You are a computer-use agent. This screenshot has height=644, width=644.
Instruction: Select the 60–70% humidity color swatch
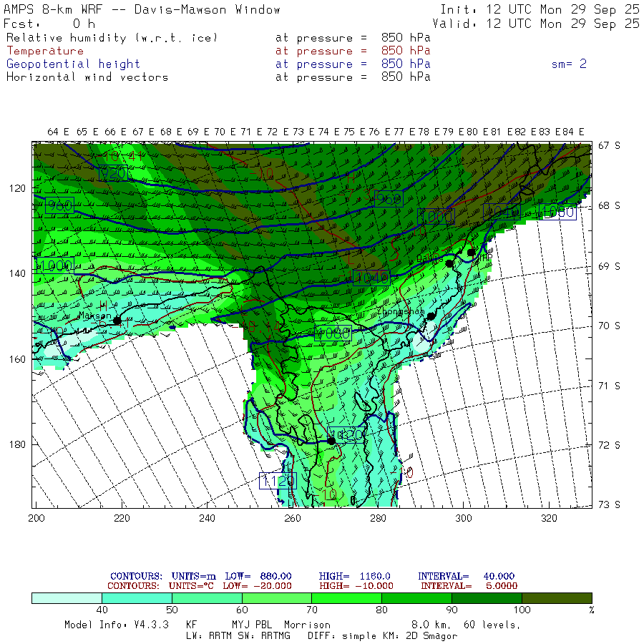(277, 598)
